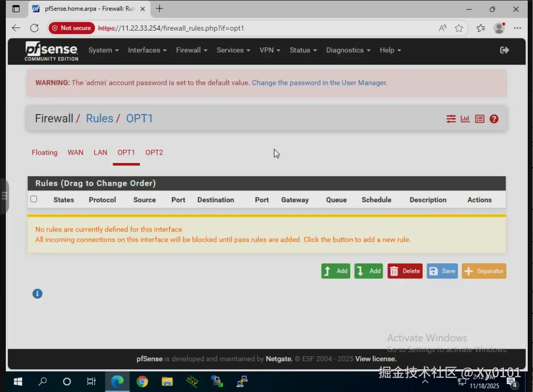
Task: Click the blue info icon below rules
Action: click(37, 293)
